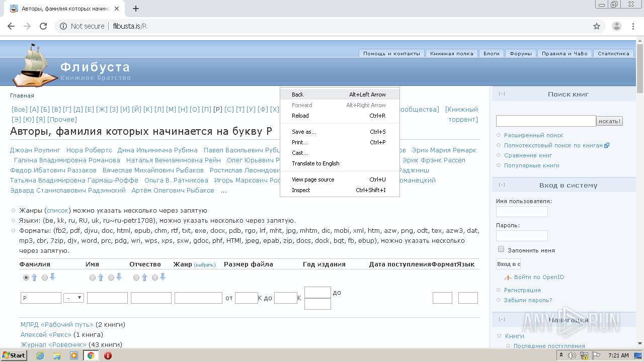Collapse the Поиск книг block

pos(502,94)
